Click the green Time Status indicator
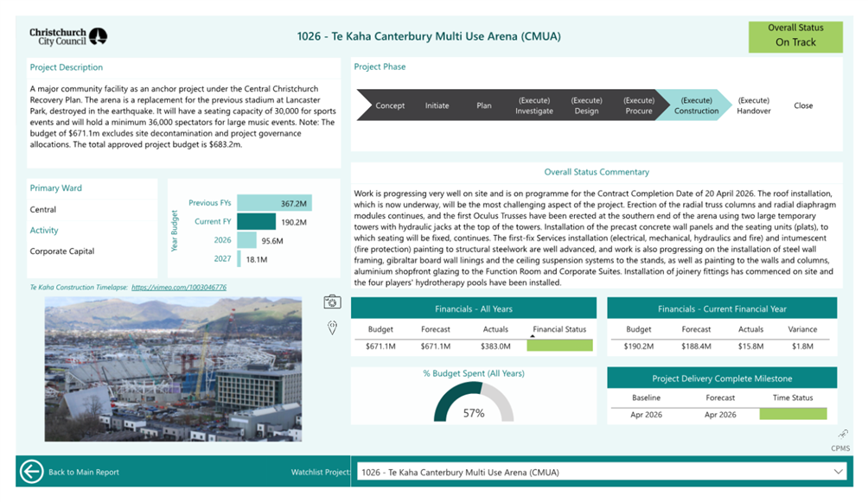 click(793, 414)
